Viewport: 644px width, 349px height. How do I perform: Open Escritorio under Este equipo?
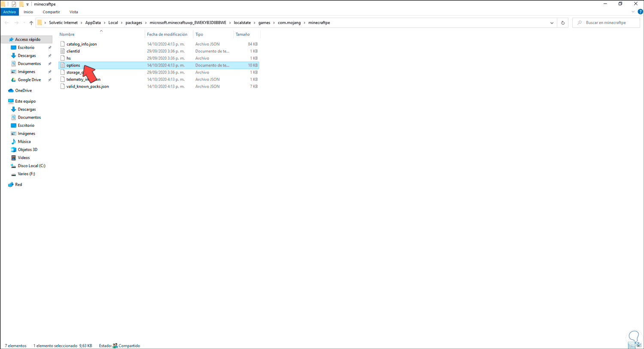(26, 125)
